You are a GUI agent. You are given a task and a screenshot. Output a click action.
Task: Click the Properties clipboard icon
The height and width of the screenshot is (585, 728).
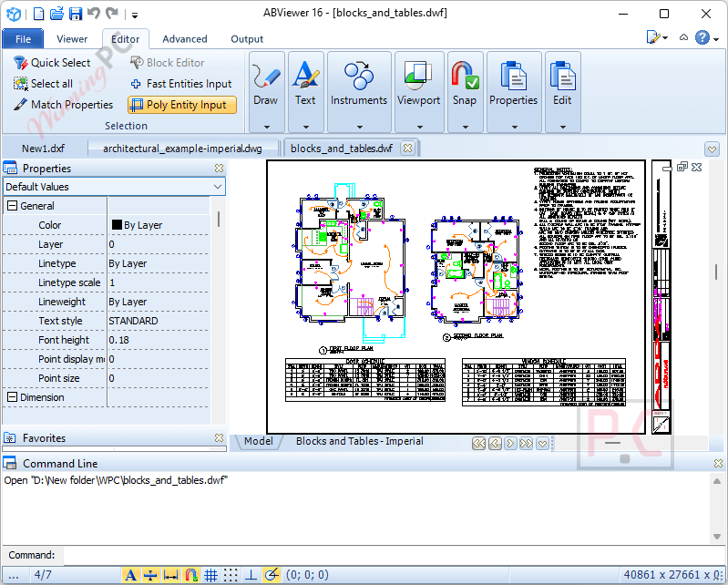pyautogui.click(x=514, y=76)
